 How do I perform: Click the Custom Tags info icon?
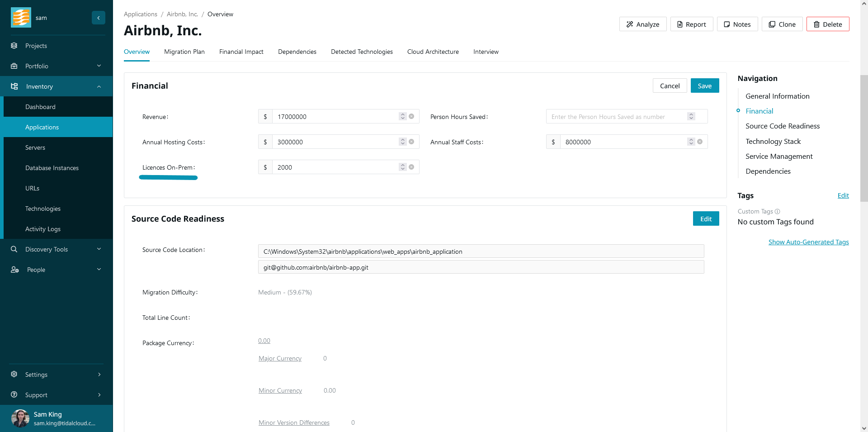pos(777,211)
